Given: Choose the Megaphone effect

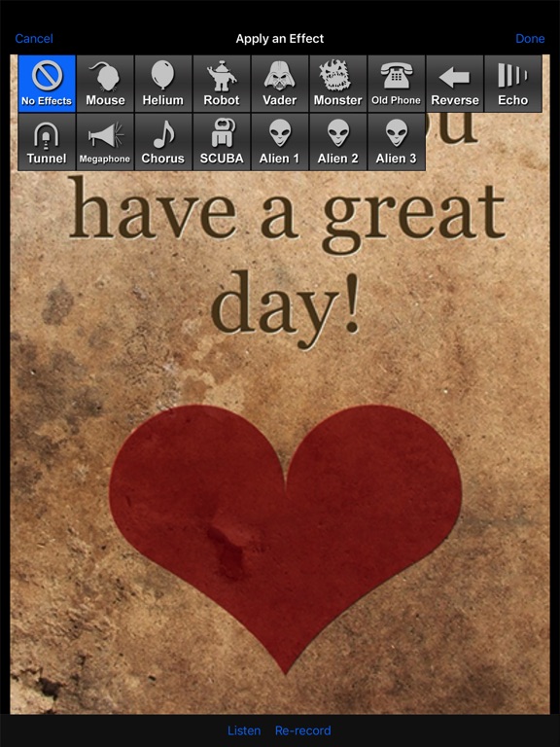Looking at the screenshot, I should point(105,142).
